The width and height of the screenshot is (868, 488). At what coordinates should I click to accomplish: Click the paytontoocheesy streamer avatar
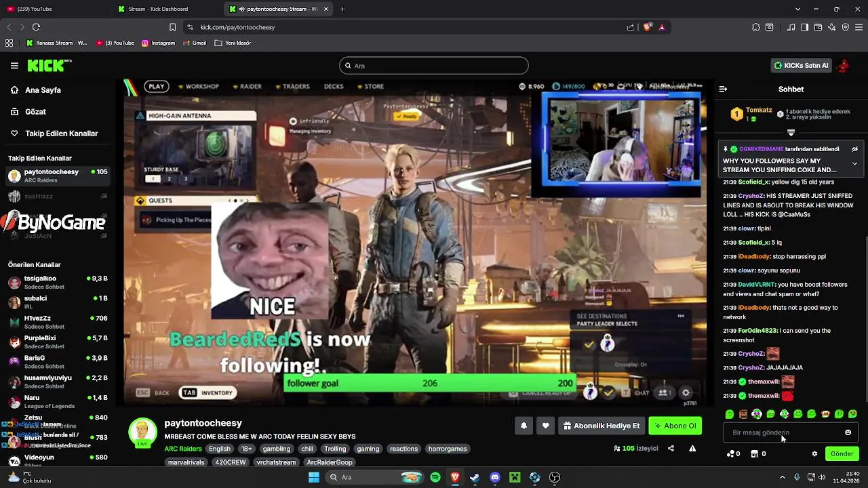[x=142, y=431]
